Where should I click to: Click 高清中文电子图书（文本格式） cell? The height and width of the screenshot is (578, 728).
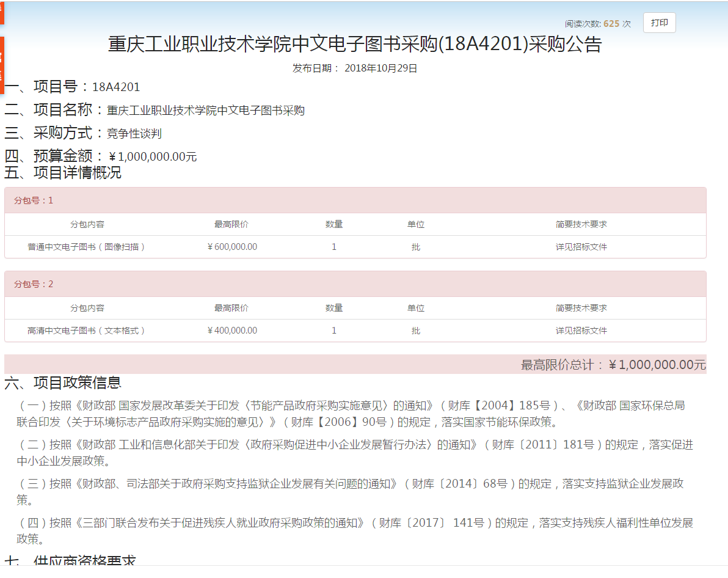click(x=87, y=331)
